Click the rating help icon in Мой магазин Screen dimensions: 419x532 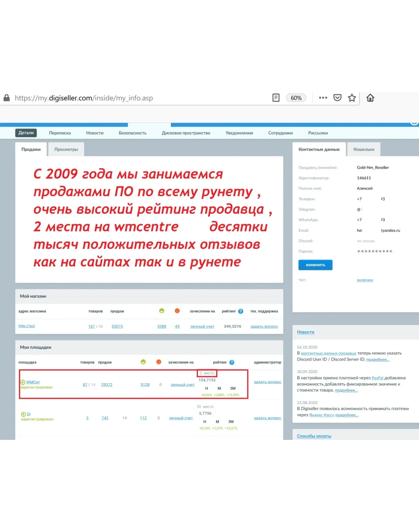240,311
